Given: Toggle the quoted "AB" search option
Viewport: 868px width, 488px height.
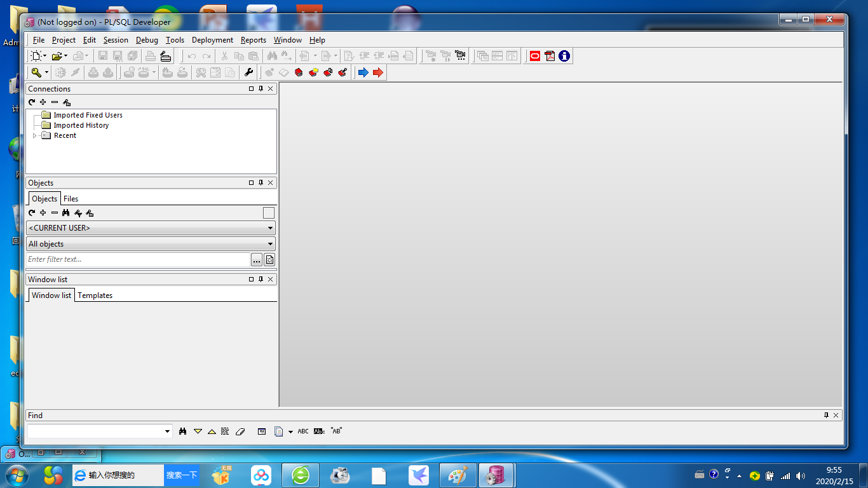Looking at the screenshot, I should tap(336, 431).
